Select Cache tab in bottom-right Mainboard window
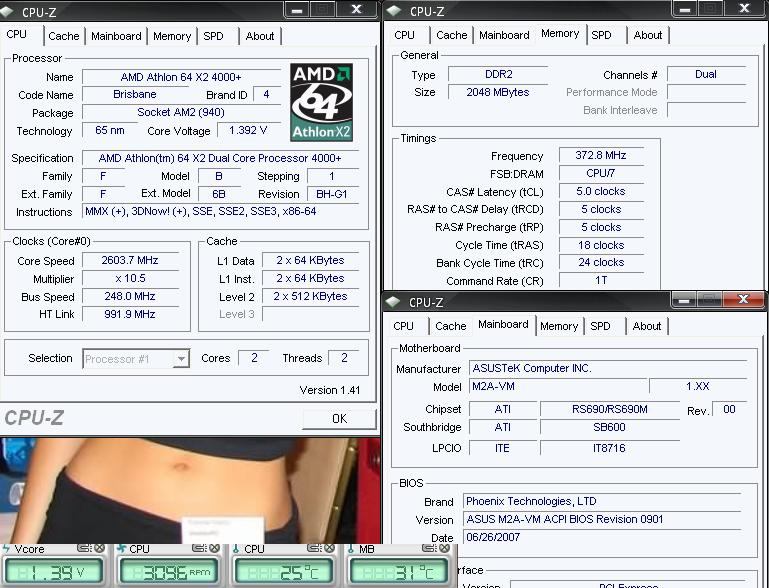This screenshot has width=769, height=588. 451,326
